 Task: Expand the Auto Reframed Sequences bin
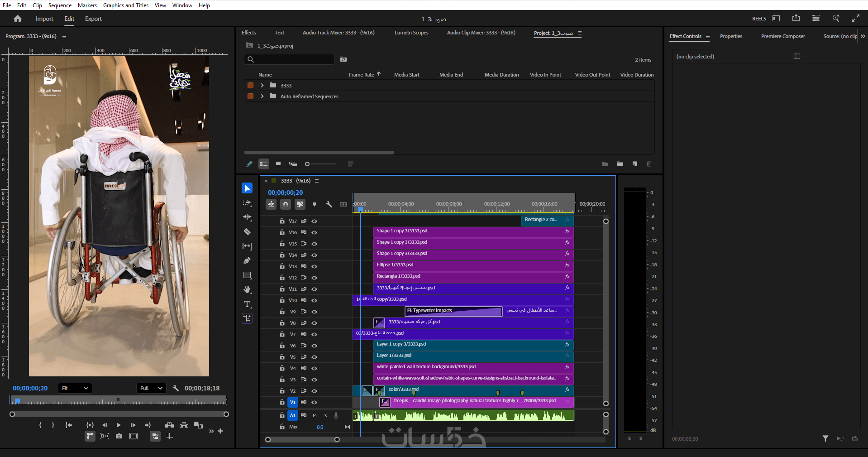tap(262, 96)
